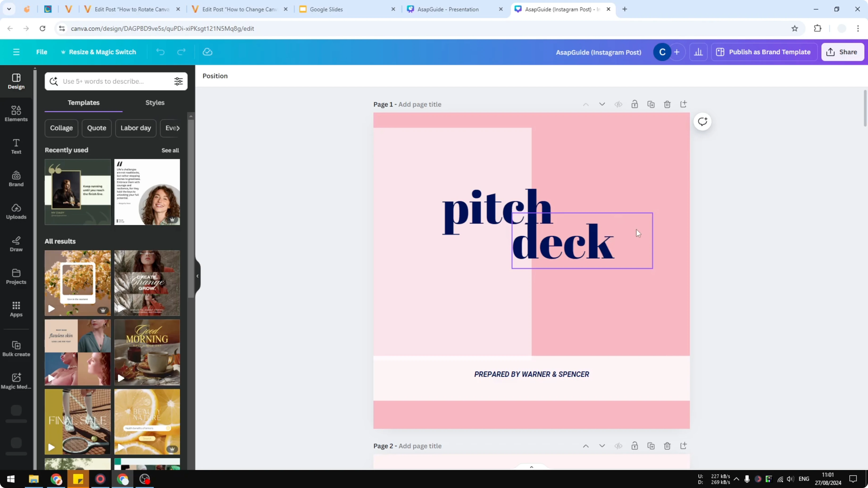The image size is (868, 488).
Task: Select the Quote category chip
Action: tap(97, 128)
